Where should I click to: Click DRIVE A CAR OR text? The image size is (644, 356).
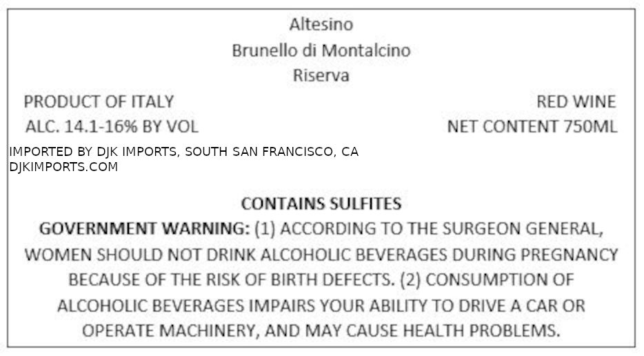[522, 306]
